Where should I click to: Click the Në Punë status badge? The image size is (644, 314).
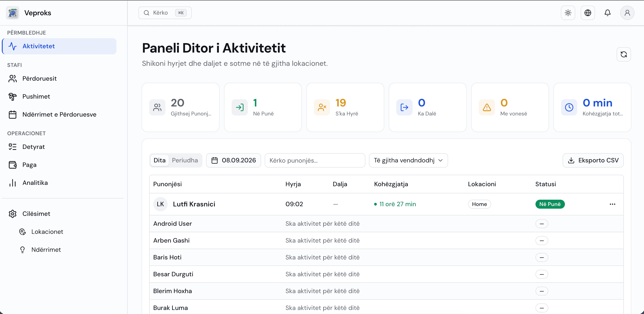pyautogui.click(x=550, y=204)
